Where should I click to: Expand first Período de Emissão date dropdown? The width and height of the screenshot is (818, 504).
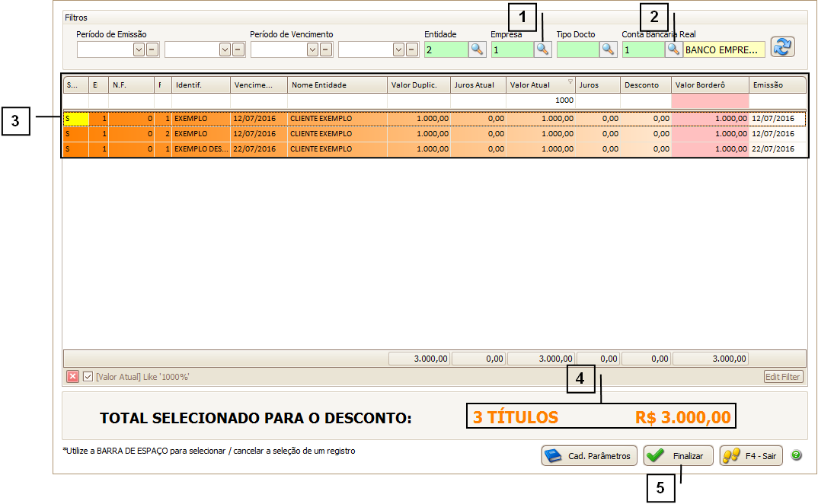click(x=139, y=49)
